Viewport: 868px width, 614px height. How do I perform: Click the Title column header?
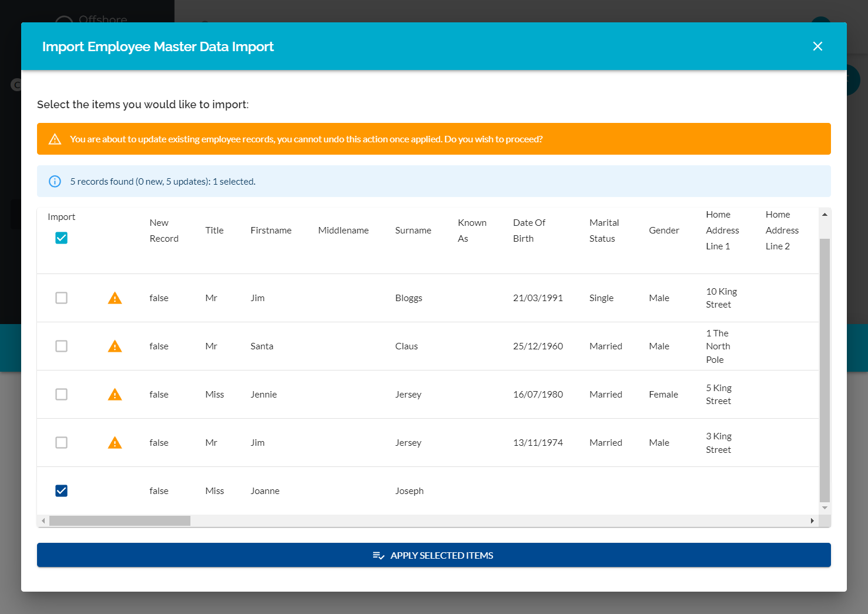[x=215, y=231]
